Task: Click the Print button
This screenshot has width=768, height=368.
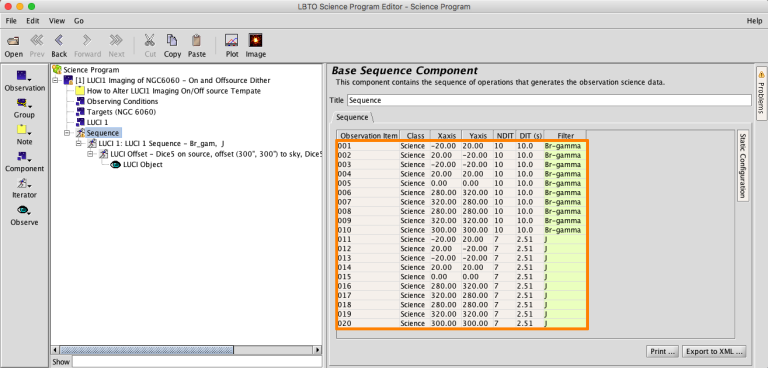Action: (x=663, y=351)
